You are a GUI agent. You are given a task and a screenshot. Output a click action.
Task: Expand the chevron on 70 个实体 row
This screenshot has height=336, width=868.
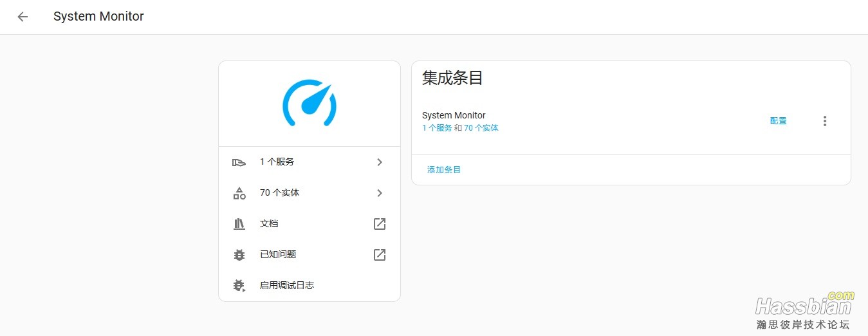pos(380,193)
